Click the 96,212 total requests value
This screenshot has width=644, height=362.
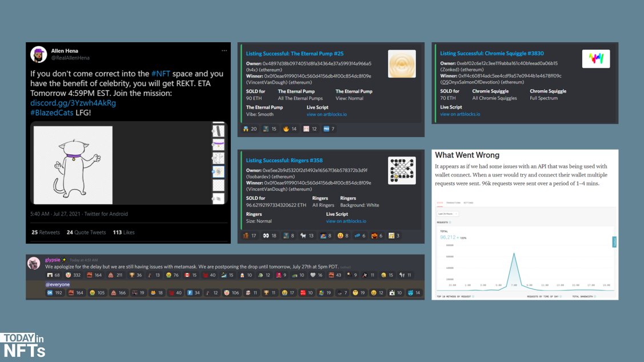pyautogui.click(x=447, y=237)
